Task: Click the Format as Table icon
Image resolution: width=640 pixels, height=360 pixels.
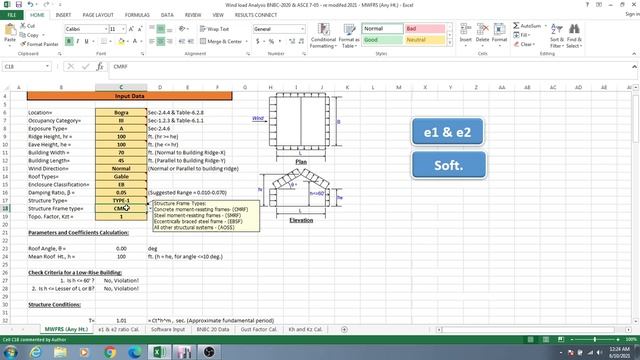Action: click(x=349, y=30)
